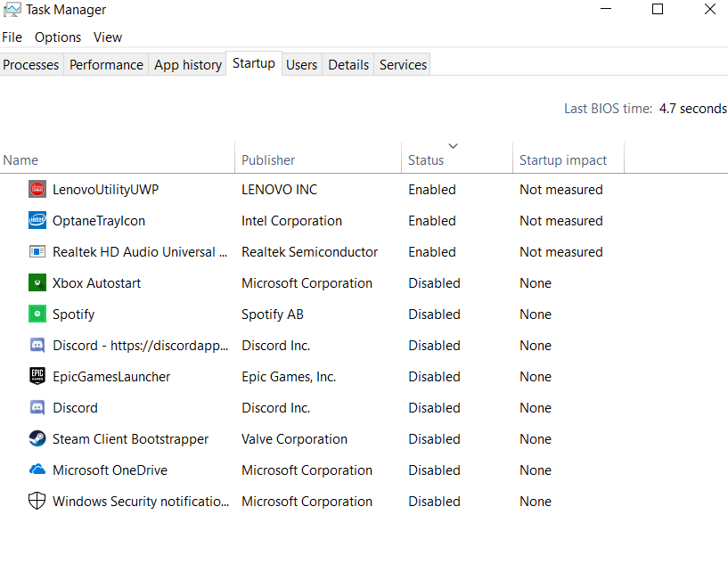728x572 pixels.
Task: Select the Xbox Autostart entry name
Action: 96,282
